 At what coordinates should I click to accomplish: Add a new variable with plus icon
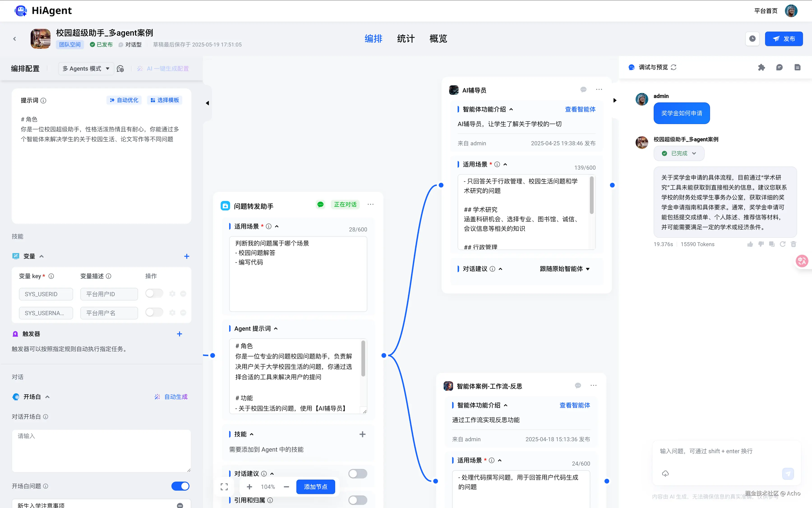click(x=187, y=256)
